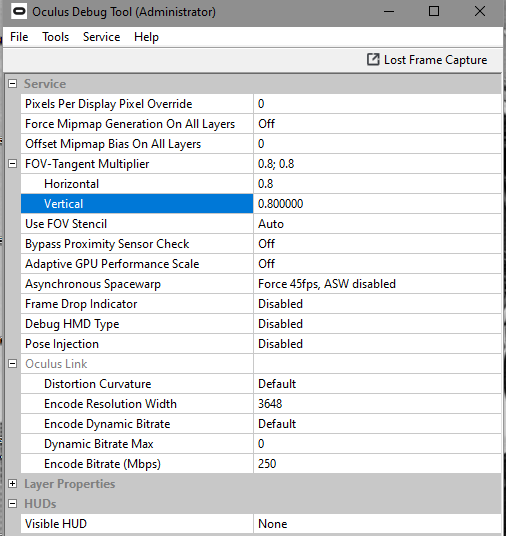Collapse the Oculus Link group
The height and width of the screenshot is (536, 506).
coord(13,364)
